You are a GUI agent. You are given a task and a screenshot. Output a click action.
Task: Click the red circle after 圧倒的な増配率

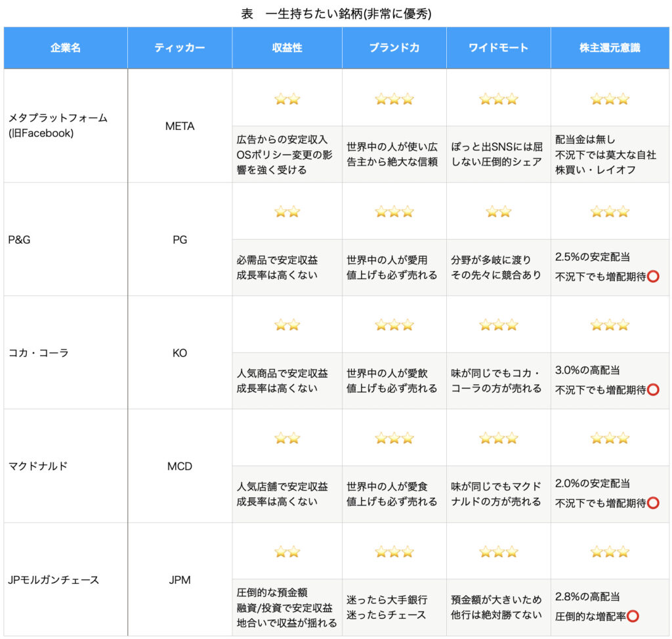(x=633, y=616)
